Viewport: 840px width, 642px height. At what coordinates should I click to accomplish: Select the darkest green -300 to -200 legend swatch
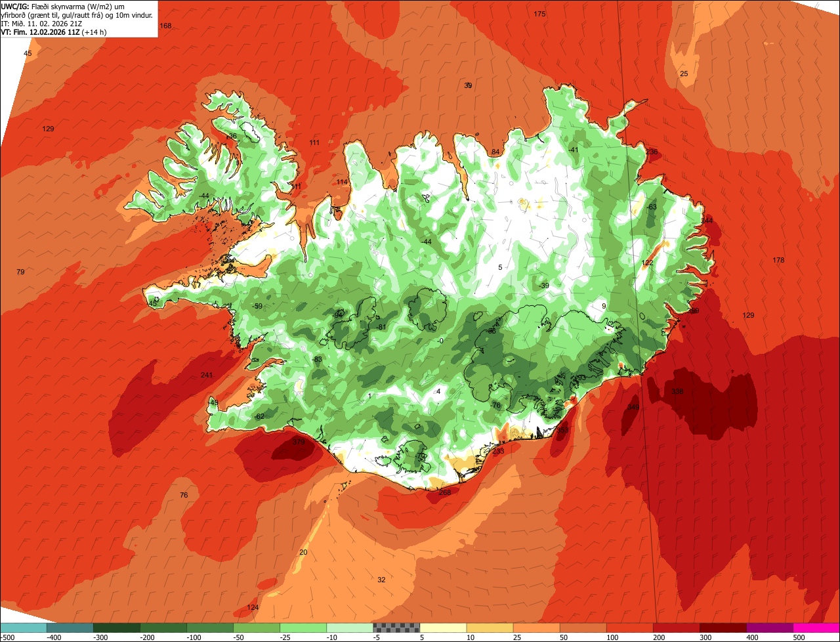pos(116,627)
